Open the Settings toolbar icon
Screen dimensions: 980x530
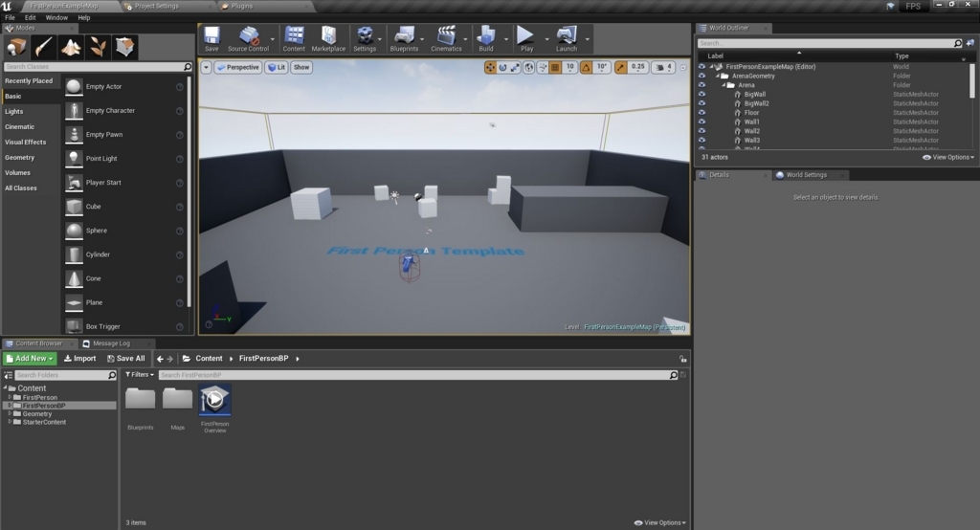point(365,39)
